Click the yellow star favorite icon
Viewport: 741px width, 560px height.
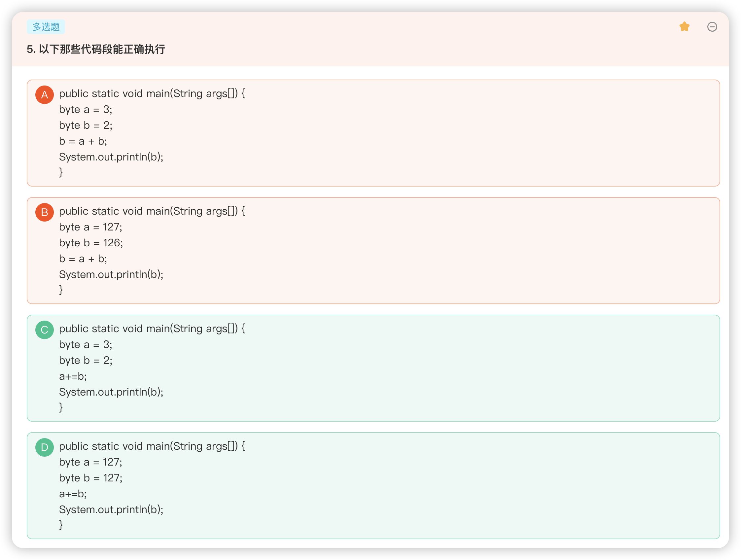click(x=684, y=26)
